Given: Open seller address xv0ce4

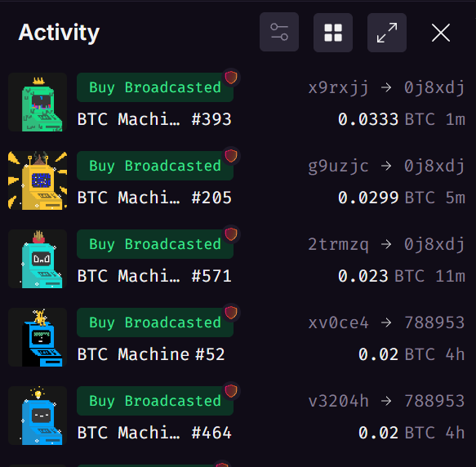Looking at the screenshot, I should click(339, 322).
